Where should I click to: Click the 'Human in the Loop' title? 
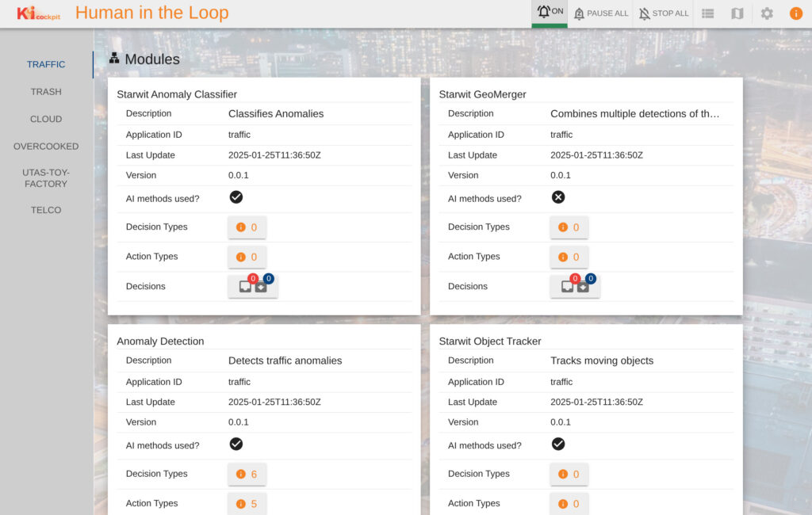click(x=151, y=13)
